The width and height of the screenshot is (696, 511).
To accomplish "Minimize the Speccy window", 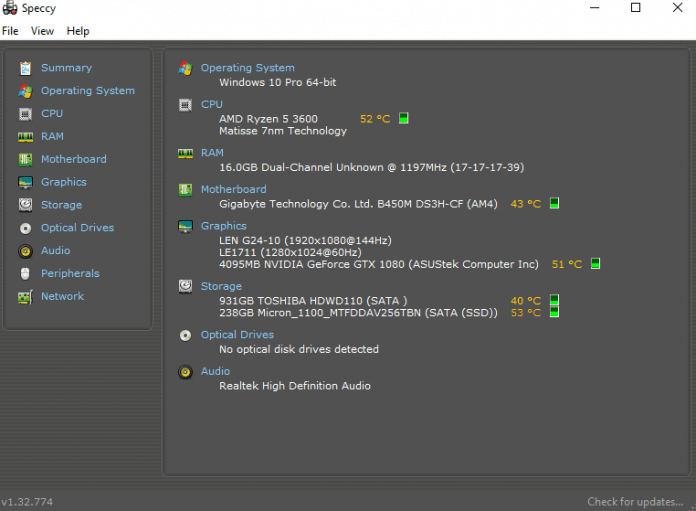I will coord(594,8).
